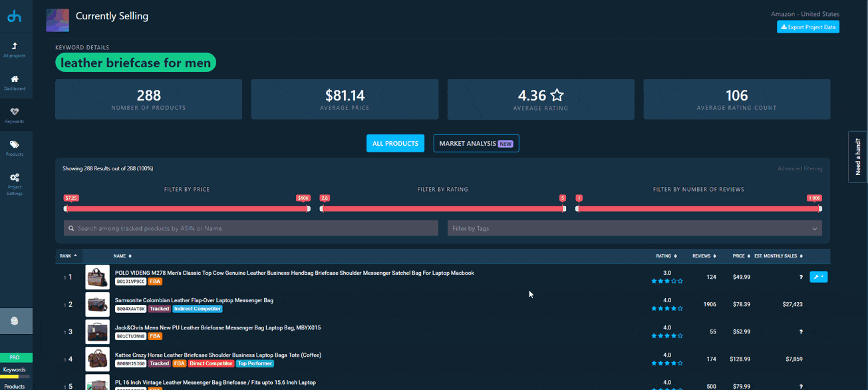Click POLO VIDENG product thumbnail
The height and width of the screenshot is (390, 868).
click(x=97, y=277)
